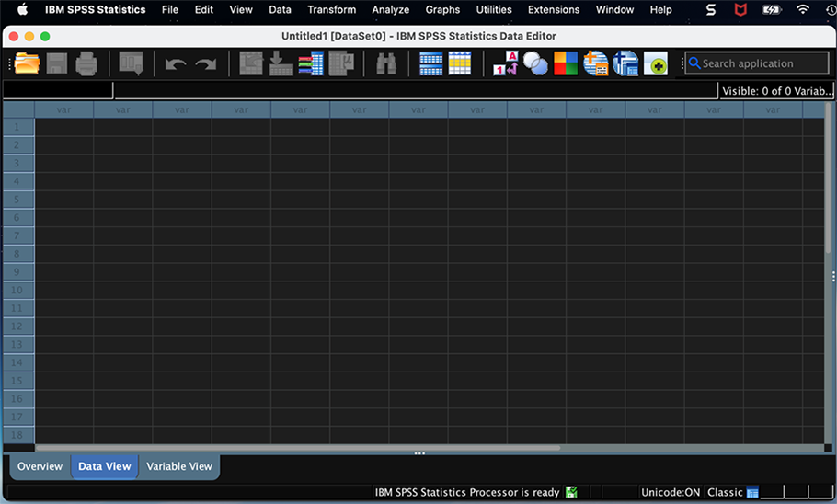
Task: Open the View menu
Action: 241,9
